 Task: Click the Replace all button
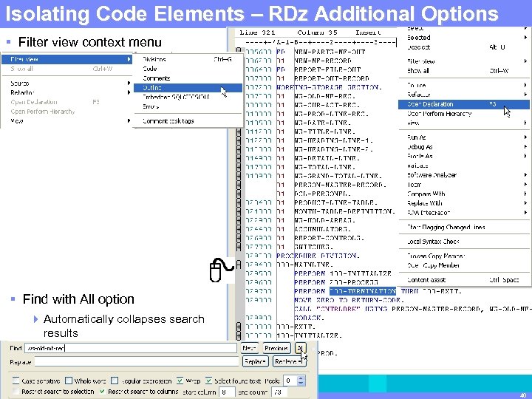click(x=288, y=361)
